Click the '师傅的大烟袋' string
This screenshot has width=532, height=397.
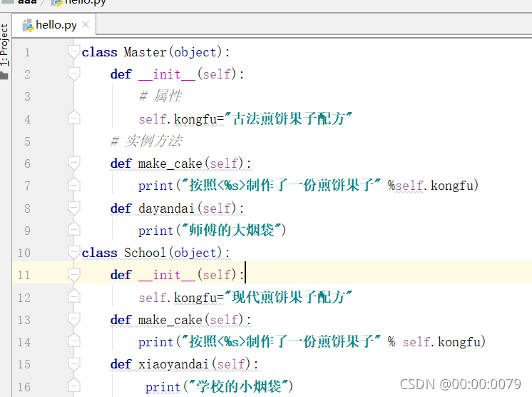coord(231,230)
